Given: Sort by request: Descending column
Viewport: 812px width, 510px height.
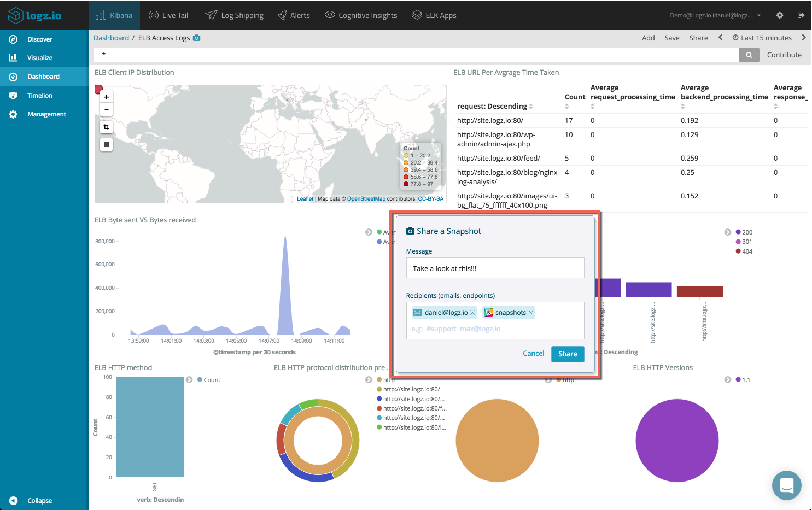Looking at the screenshot, I should tap(495, 107).
